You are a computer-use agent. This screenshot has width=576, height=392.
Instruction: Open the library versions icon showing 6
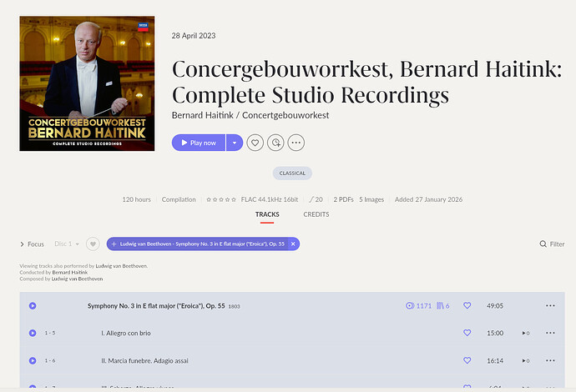click(x=443, y=306)
